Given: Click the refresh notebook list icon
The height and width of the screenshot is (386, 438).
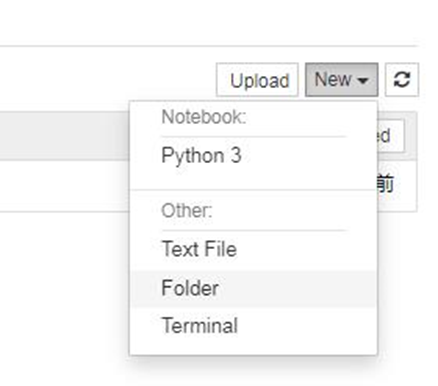Looking at the screenshot, I should pyautogui.click(x=402, y=80).
